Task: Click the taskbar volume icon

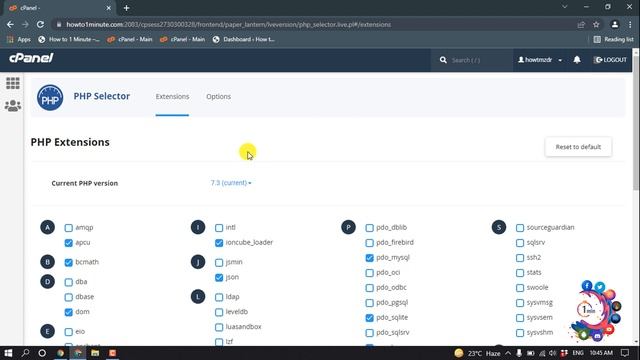Action: [553, 353]
